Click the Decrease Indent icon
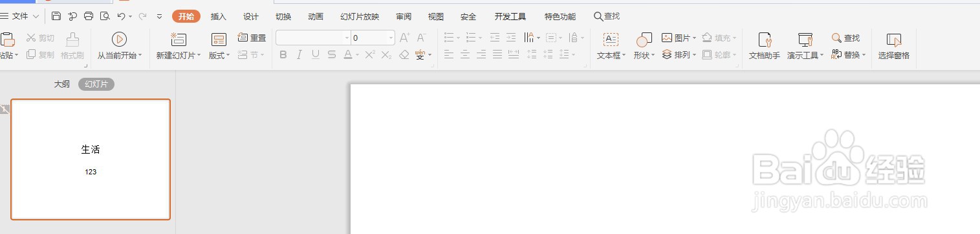The height and width of the screenshot is (234, 980). (x=495, y=38)
